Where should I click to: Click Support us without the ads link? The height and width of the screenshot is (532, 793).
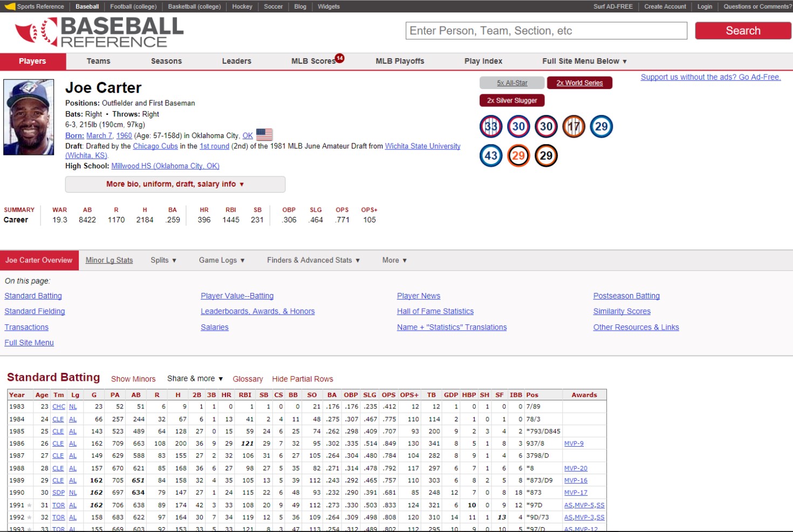[710, 77]
